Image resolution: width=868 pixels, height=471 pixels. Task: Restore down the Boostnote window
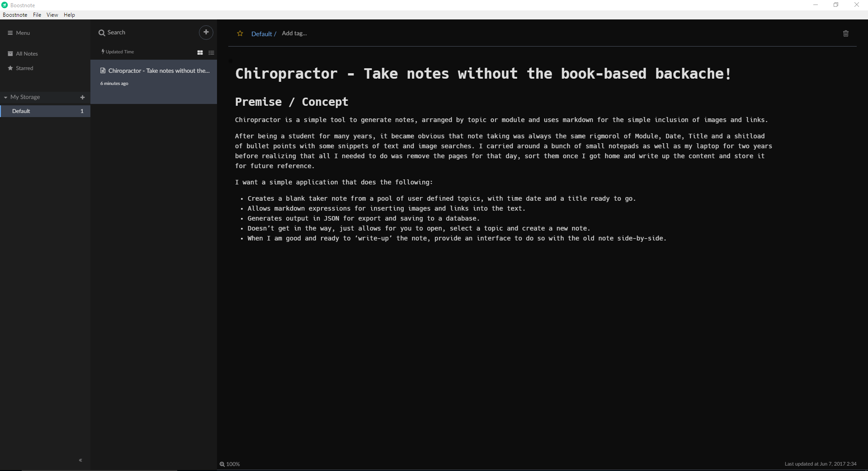[836, 5]
